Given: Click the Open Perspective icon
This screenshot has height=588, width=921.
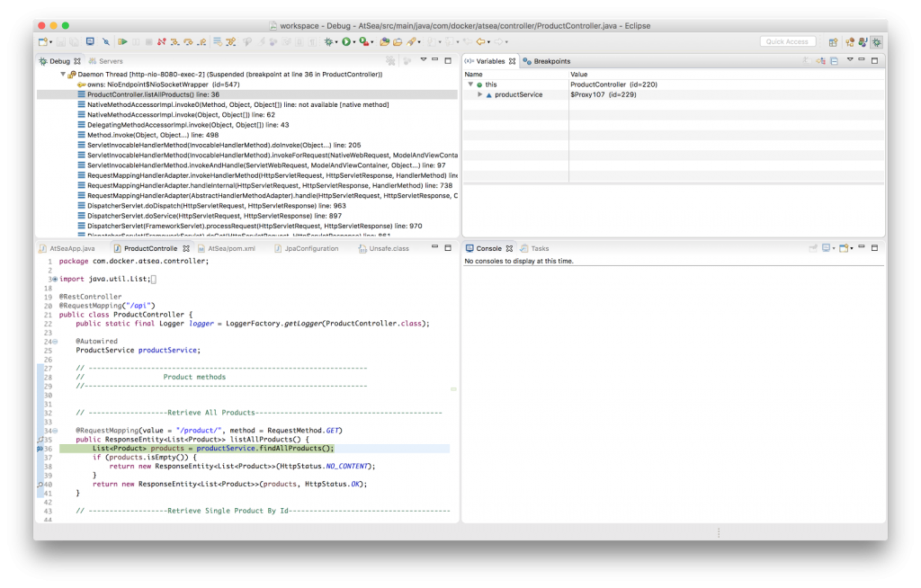Looking at the screenshot, I should [x=833, y=41].
